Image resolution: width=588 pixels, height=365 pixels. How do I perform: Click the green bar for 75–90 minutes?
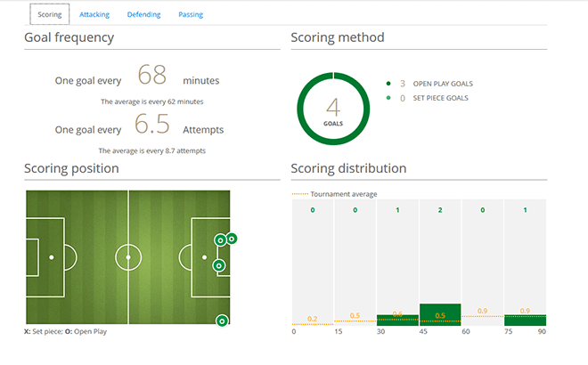tap(525, 320)
